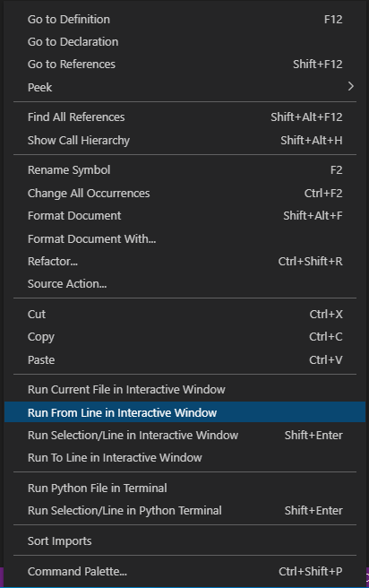Run Current File in Interactive Window
369x588 pixels.
[184, 390]
